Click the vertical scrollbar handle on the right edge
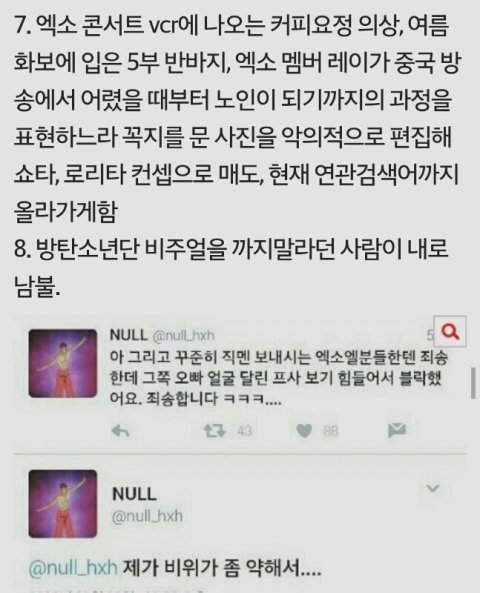480x593 pixels. [x=473, y=383]
